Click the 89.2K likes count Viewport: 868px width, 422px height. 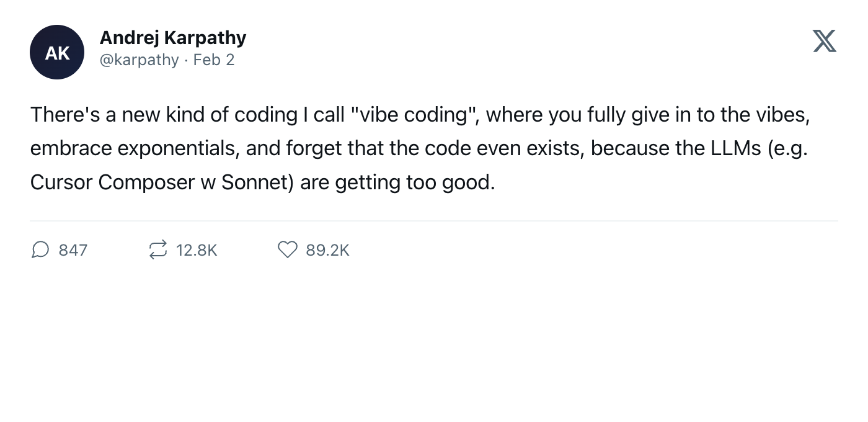327,250
